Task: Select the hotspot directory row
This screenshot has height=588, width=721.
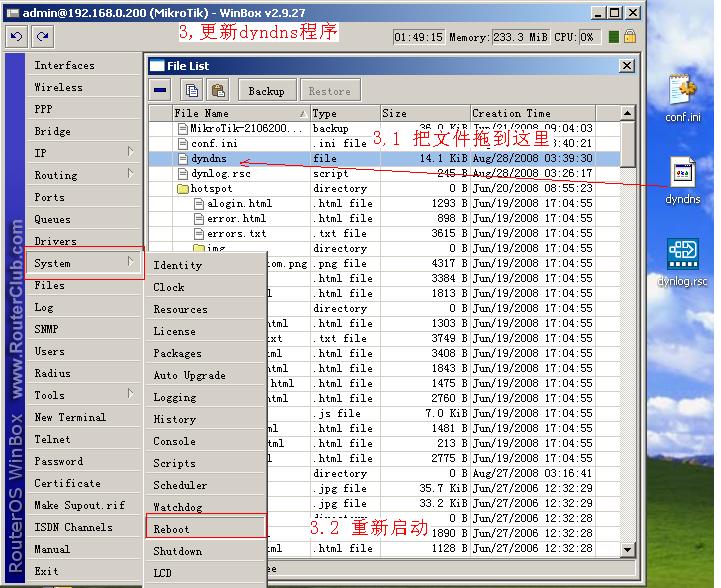Action: coord(384,188)
